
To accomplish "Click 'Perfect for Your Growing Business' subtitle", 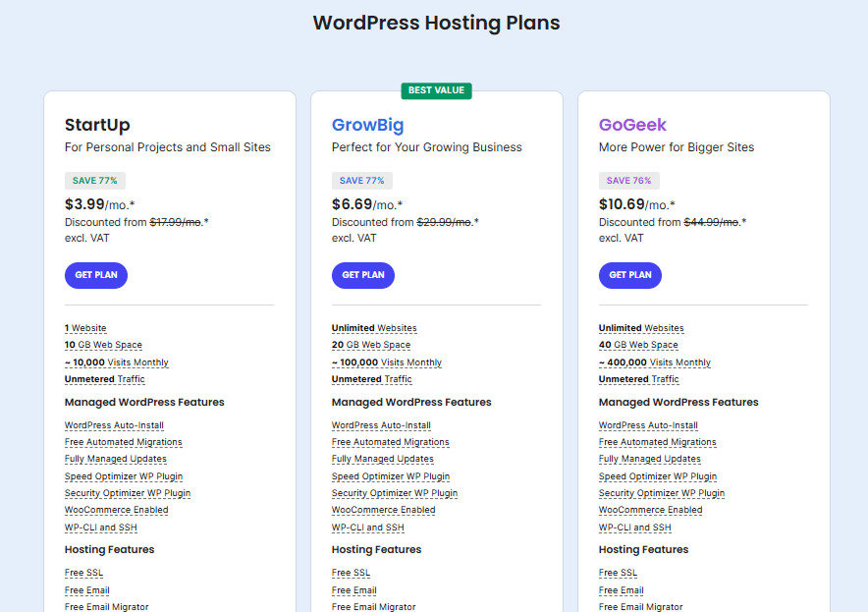I will tap(427, 147).
